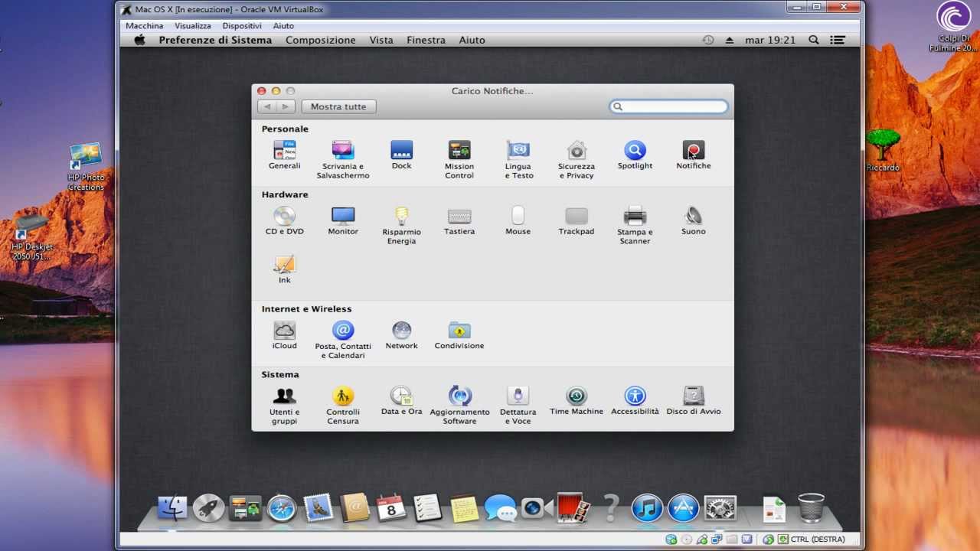Image resolution: width=980 pixels, height=551 pixels.
Task: Open the Tastiera preference pane
Action: click(459, 220)
